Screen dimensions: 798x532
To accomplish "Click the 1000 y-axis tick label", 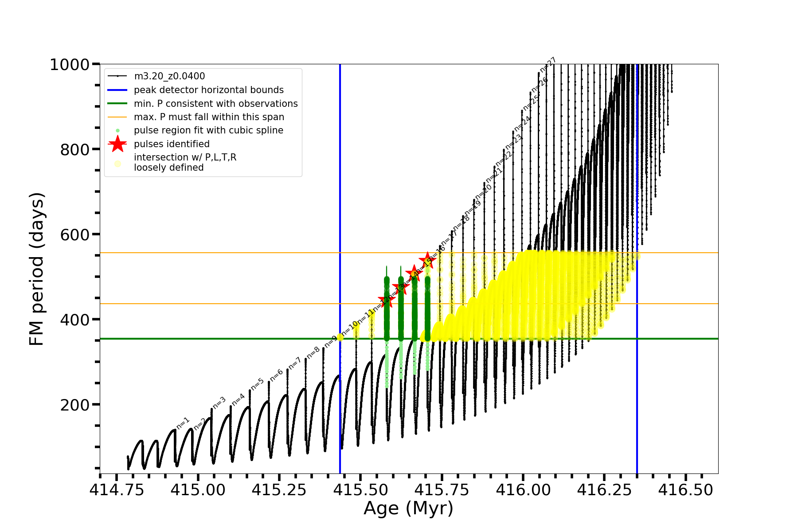I will tap(70, 65).
